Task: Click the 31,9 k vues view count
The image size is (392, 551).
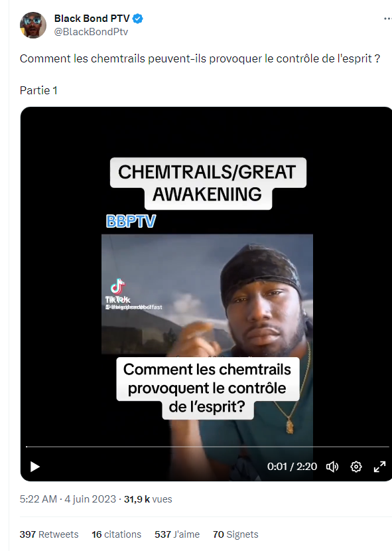Action: click(148, 499)
